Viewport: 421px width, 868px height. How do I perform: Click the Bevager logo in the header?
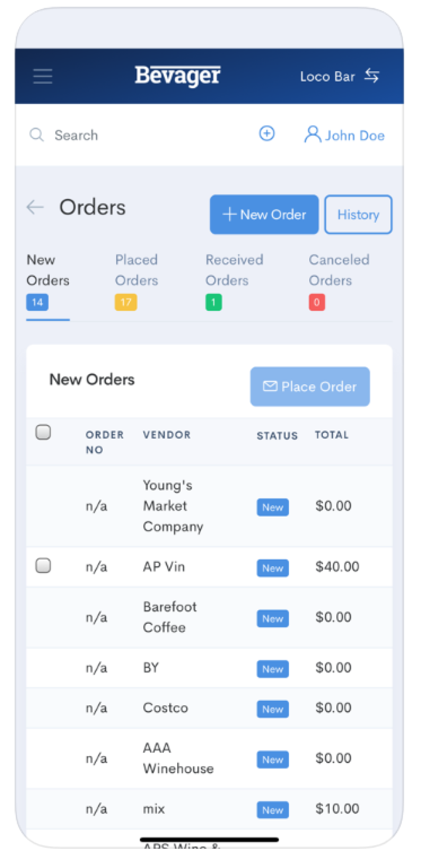(x=177, y=75)
